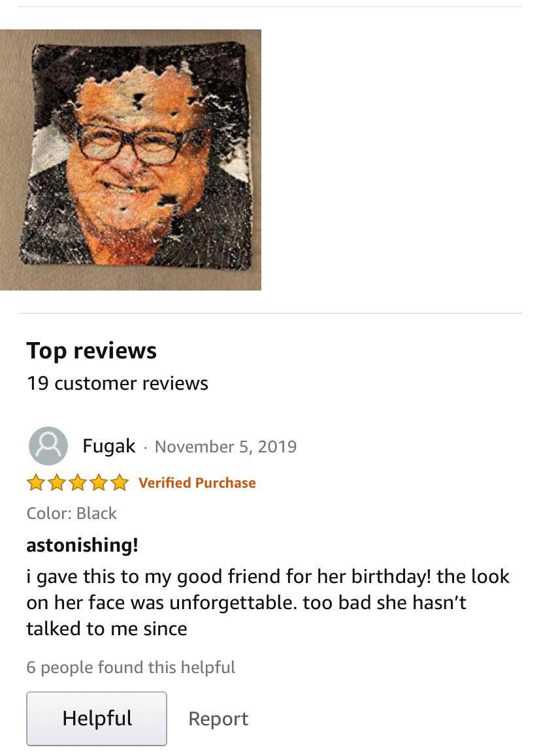Click the review body mentioning birthday
Screen dimensions: 541x756
point(268,603)
